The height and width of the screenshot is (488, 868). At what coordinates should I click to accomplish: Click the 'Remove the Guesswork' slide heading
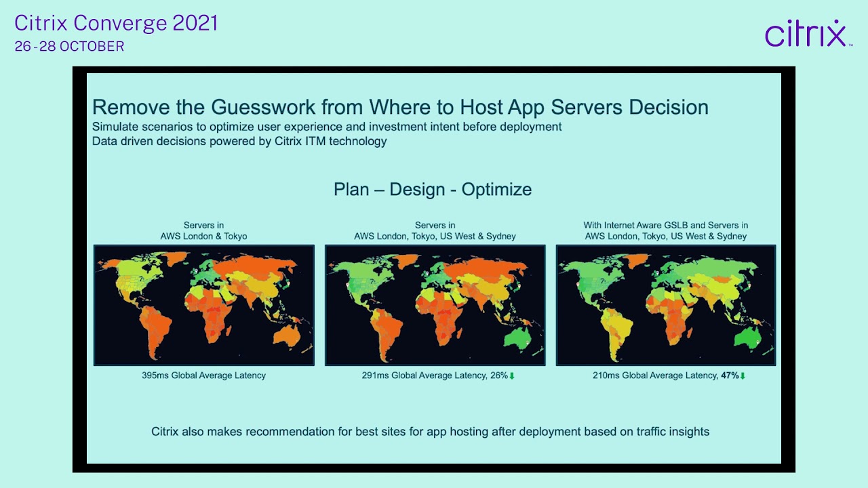[400, 107]
